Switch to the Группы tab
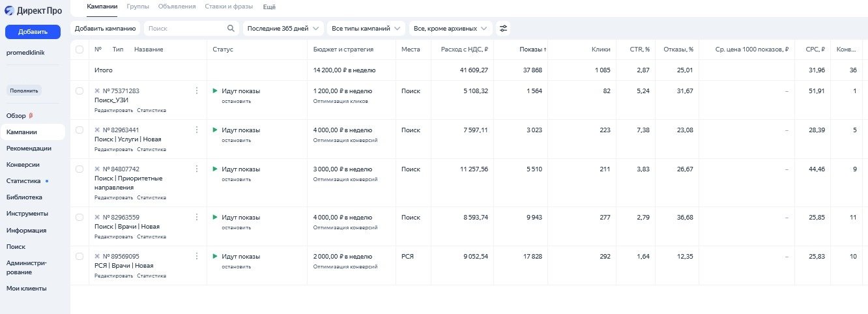Image resolution: width=868 pixels, height=314 pixels. tap(137, 7)
